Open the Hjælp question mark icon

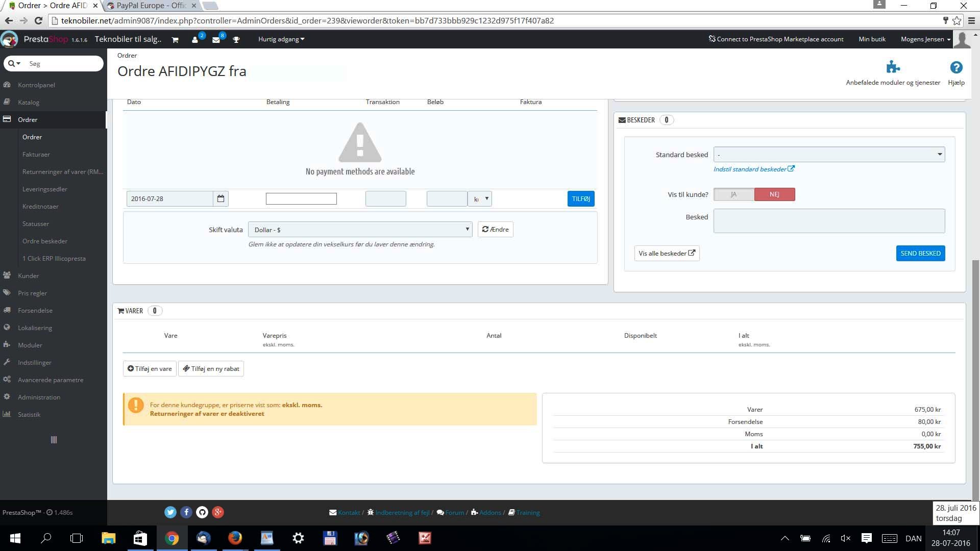pos(956,67)
